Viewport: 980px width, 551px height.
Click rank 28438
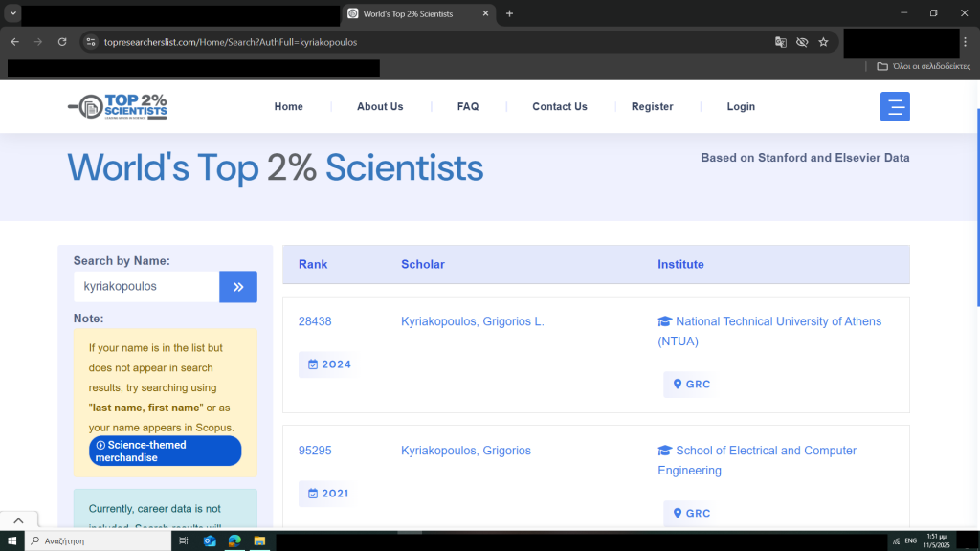coord(315,321)
